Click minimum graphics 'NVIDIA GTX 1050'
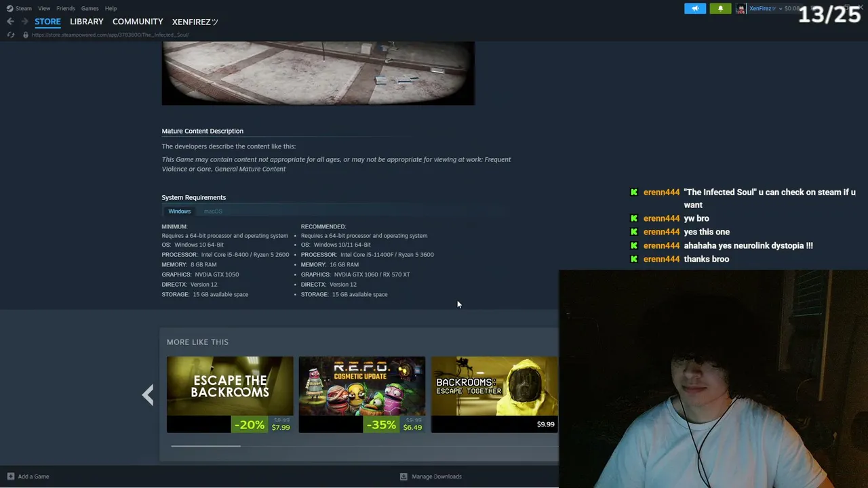The image size is (868, 488). tap(217, 274)
